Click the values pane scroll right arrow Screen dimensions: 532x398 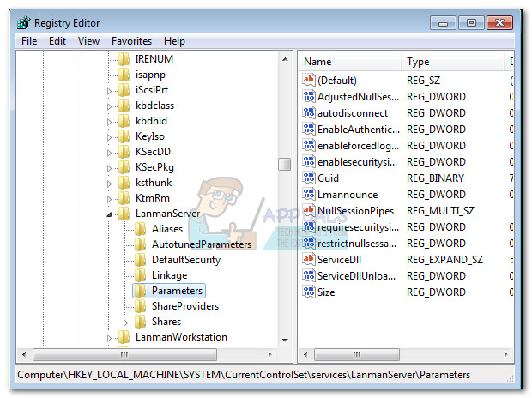point(506,354)
